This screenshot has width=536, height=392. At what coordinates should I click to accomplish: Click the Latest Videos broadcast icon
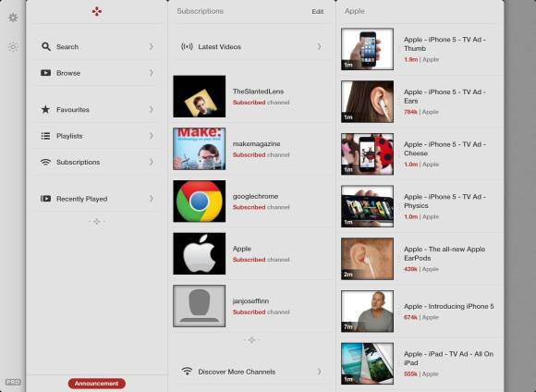coord(187,46)
